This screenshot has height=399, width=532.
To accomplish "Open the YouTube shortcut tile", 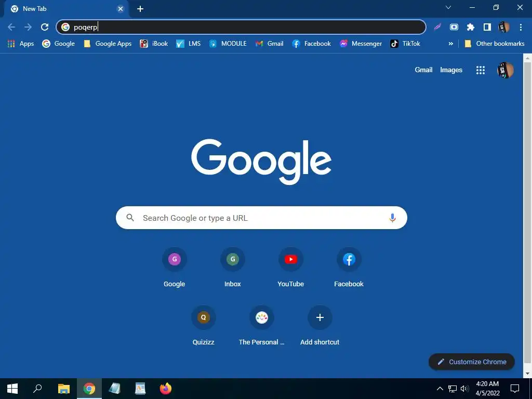I will [291, 268].
